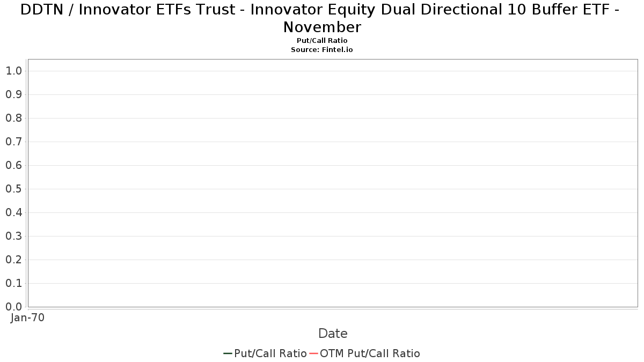Click the Date x-axis title
This screenshot has height=362, width=644.
pyautogui.click(x=333, y=334)
